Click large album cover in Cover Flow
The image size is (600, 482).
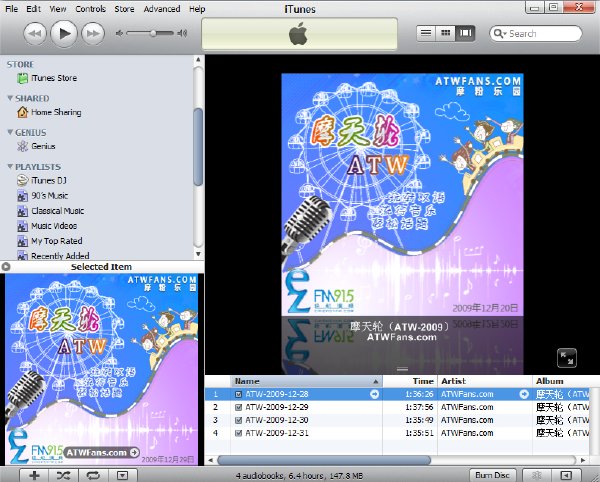pos(402,195)
